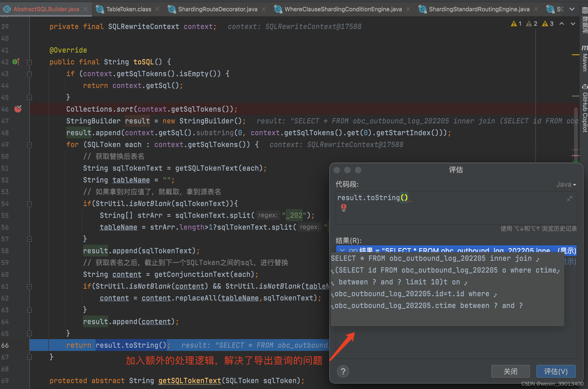The image size is (588, 389).
Task: Click the 关闭 close button
Action: [x=510, y=371]
